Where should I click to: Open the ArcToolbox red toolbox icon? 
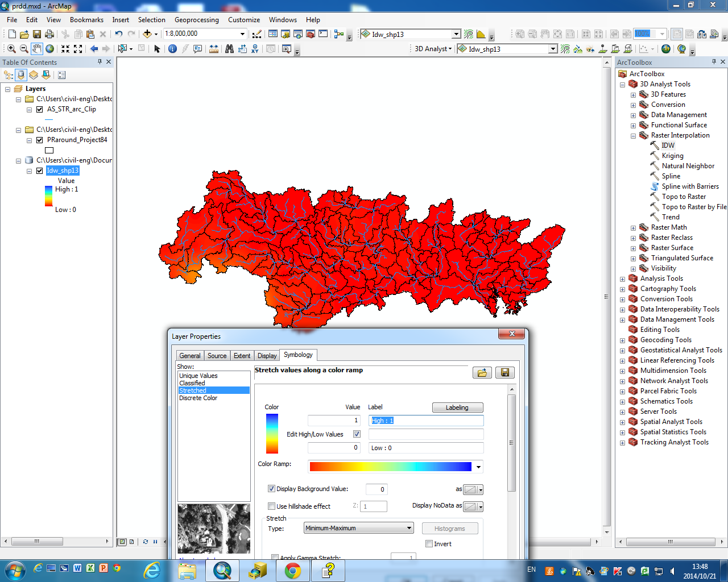tap(311, 34)
